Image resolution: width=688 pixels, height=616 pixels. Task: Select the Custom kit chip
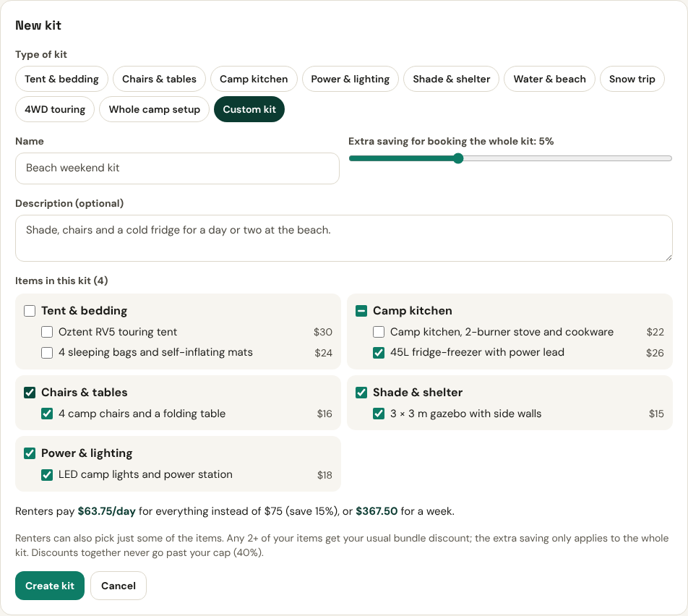[x=249, y=109]
